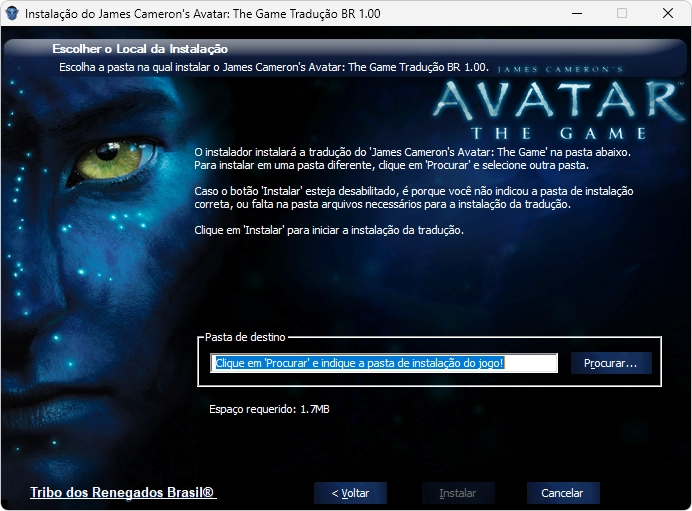Focus the Pasta de destino path field
692x511 pixels.
384,363
